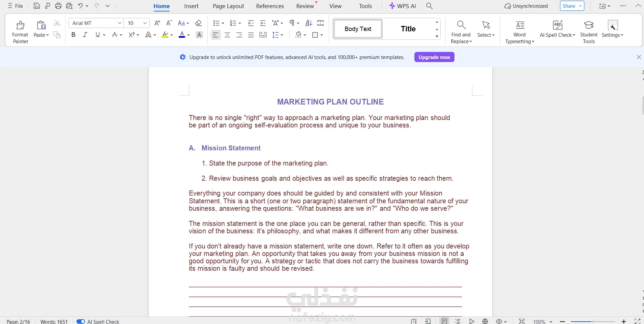
Task: Toggle Bold formatting
Action: tap(74, 35)
